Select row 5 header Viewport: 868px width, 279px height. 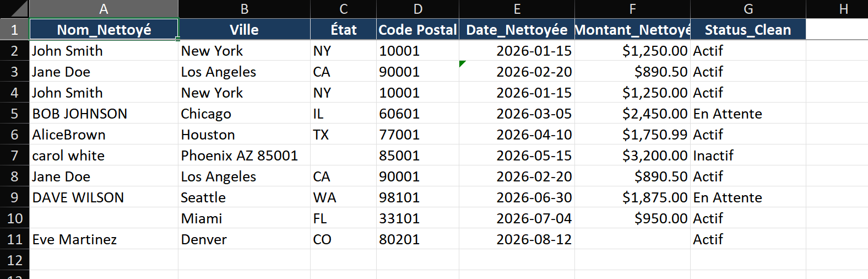click(x=14, y=114)
